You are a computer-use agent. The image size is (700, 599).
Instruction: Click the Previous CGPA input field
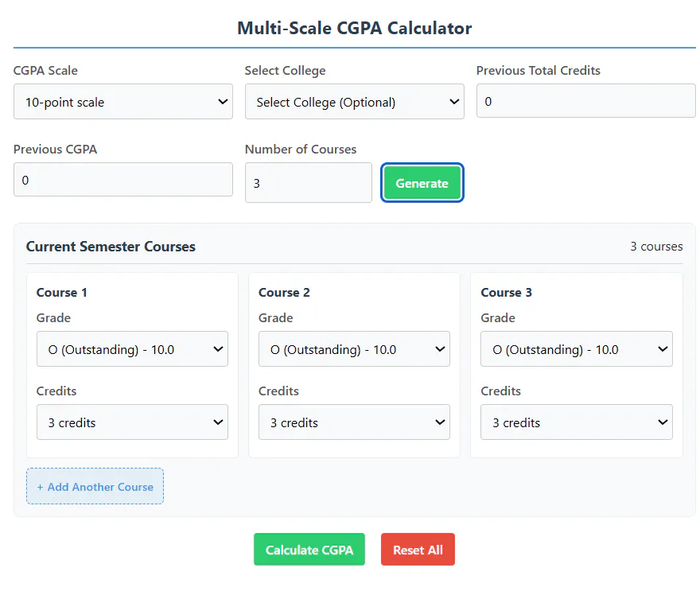tap(123, 180)
